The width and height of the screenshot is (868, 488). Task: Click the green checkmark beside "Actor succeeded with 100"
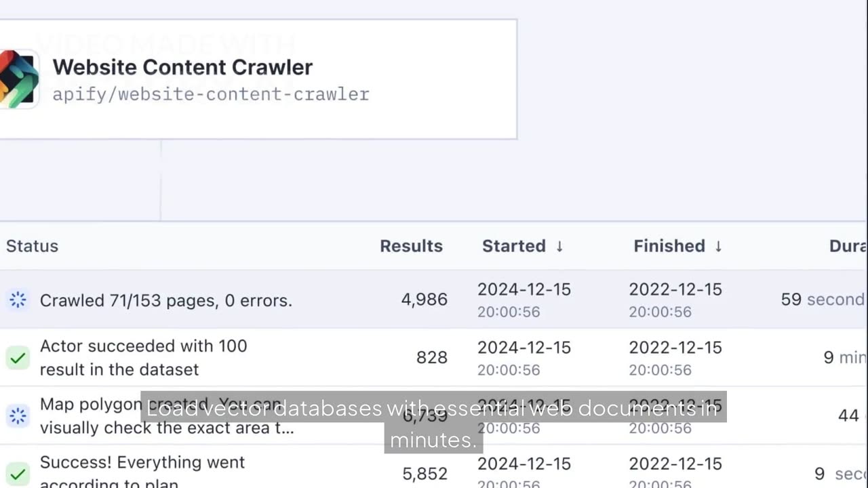18,357
